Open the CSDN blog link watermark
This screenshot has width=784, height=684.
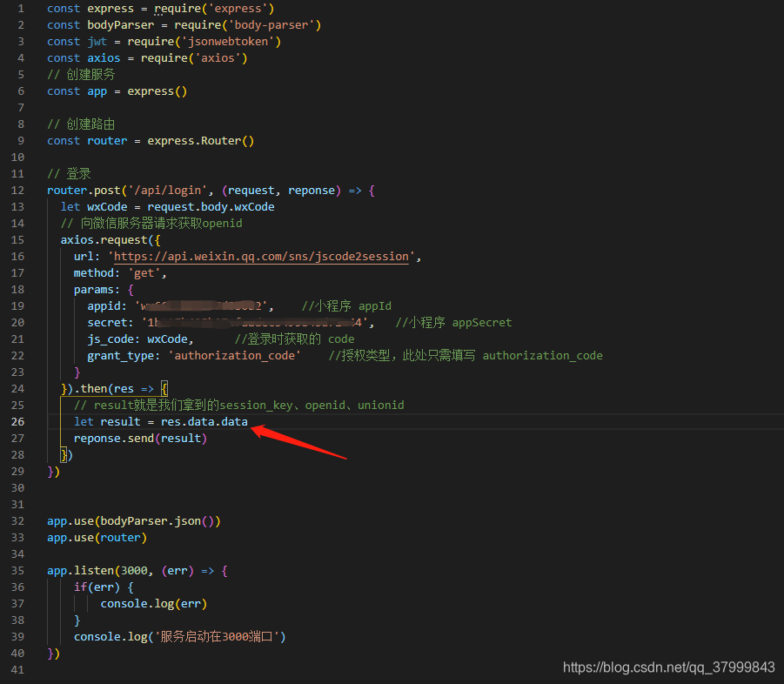[x=672, y=667]
